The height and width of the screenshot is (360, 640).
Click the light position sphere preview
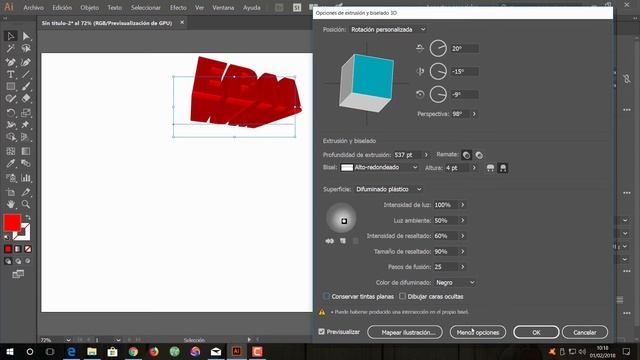tap(341, 218)
